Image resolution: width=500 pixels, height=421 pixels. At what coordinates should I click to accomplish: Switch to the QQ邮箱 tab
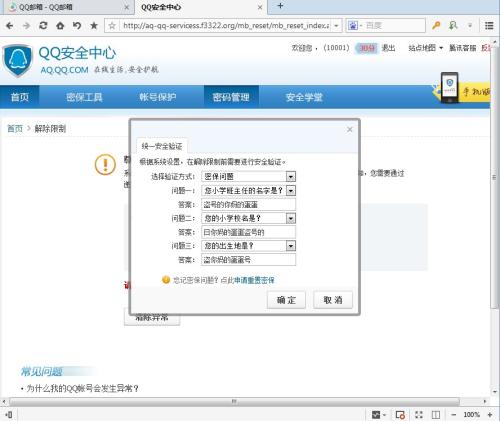click(x=67, y=7)
